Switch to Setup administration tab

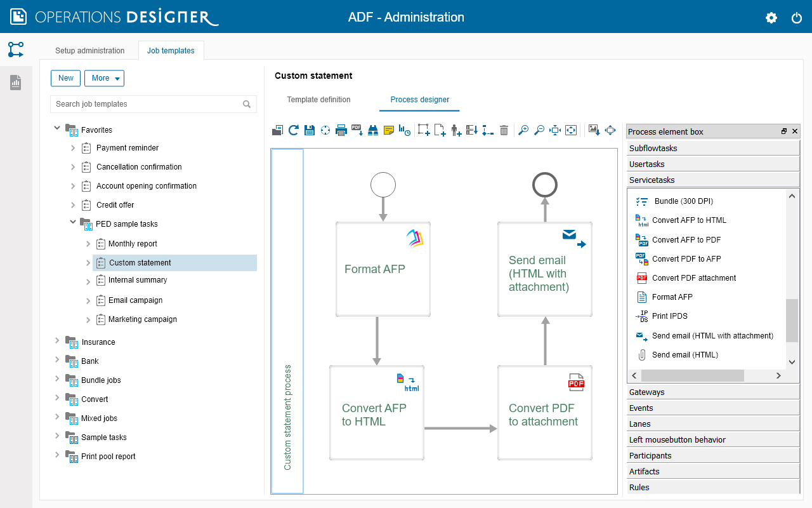tap(89, 51)
